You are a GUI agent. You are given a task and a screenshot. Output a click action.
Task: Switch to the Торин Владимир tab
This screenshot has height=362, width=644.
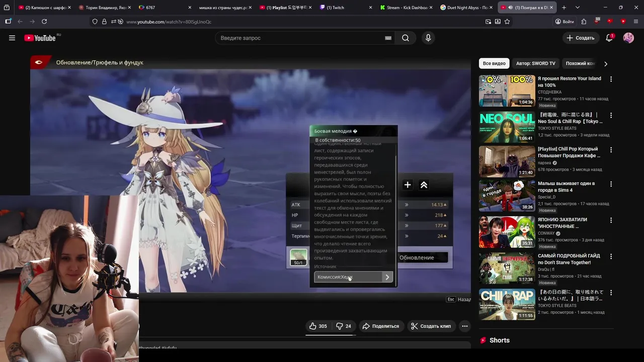105,8
